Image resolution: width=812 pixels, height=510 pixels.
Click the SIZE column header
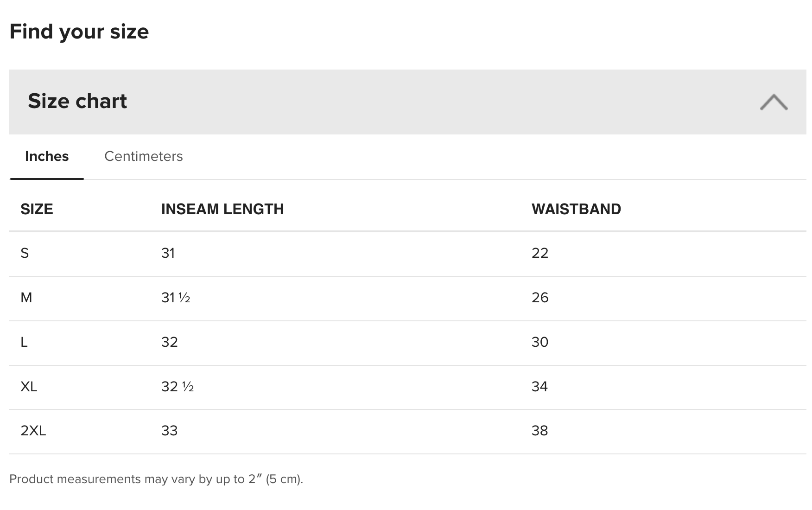(x=37, y=209)
